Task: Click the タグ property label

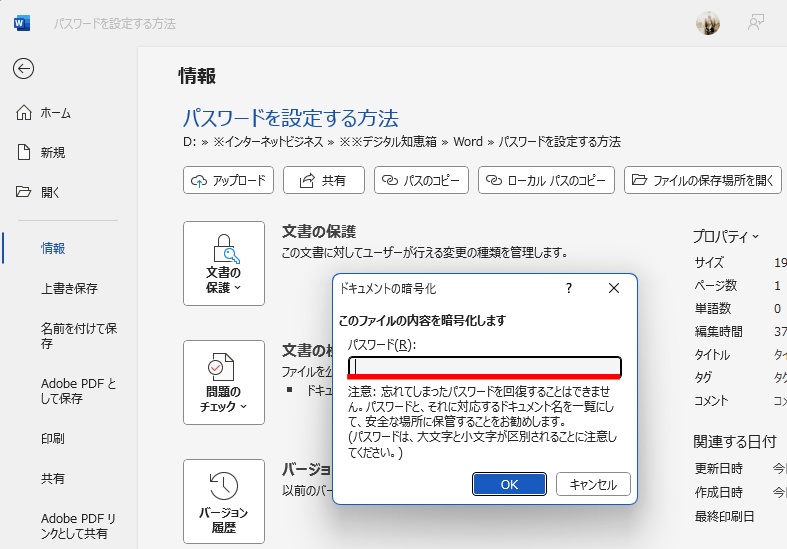Action: coord(703,377)
